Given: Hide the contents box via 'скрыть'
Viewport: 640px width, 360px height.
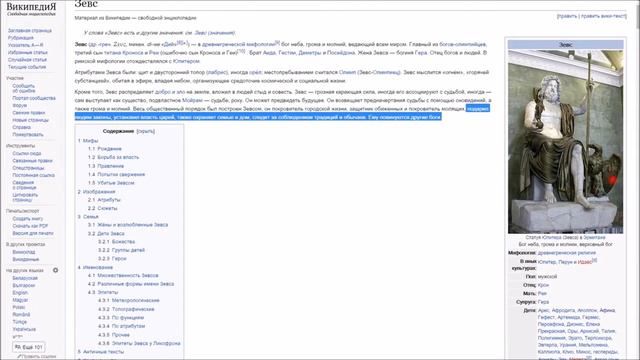Looking at the screenshot, I should click(x=145, y=131).
